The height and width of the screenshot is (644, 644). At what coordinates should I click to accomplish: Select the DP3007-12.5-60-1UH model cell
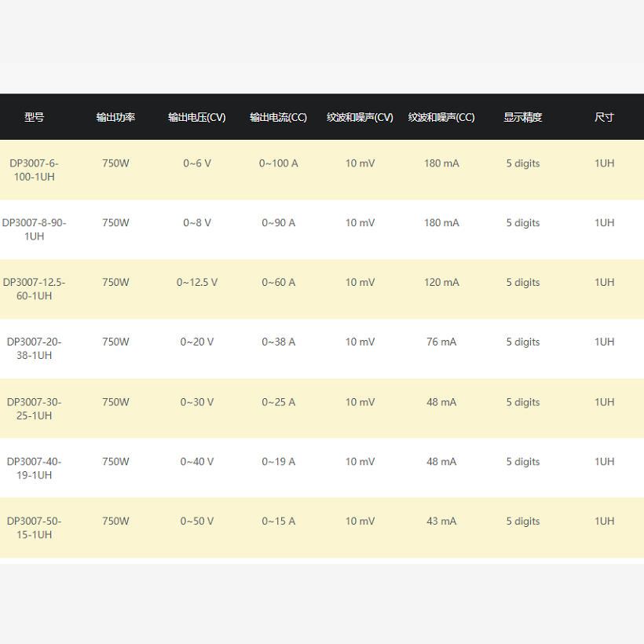pos(34,289)
